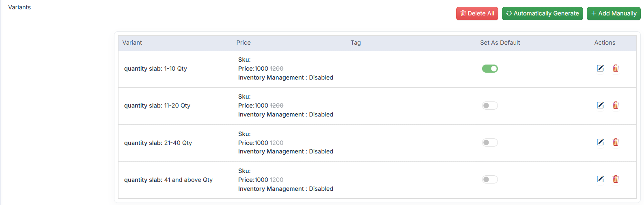Click the Tag column header
This screenshot has width=644, height=205.
[355, 43]
